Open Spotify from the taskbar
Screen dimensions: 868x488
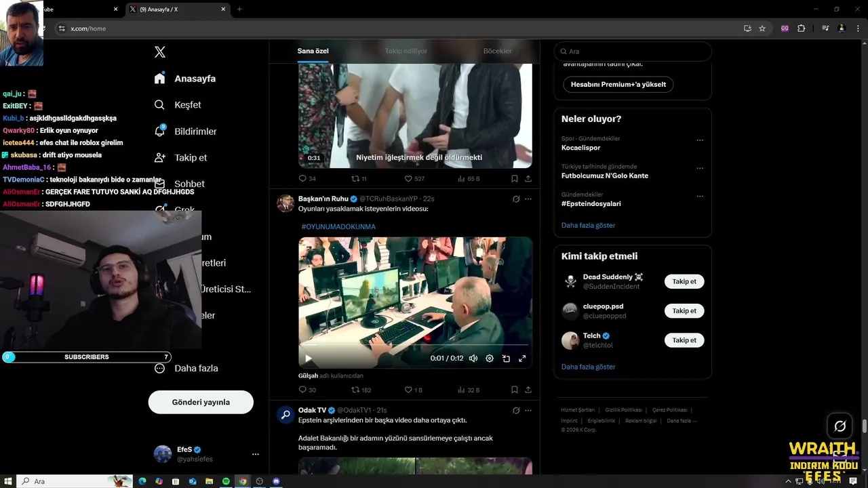coord(226,481)
